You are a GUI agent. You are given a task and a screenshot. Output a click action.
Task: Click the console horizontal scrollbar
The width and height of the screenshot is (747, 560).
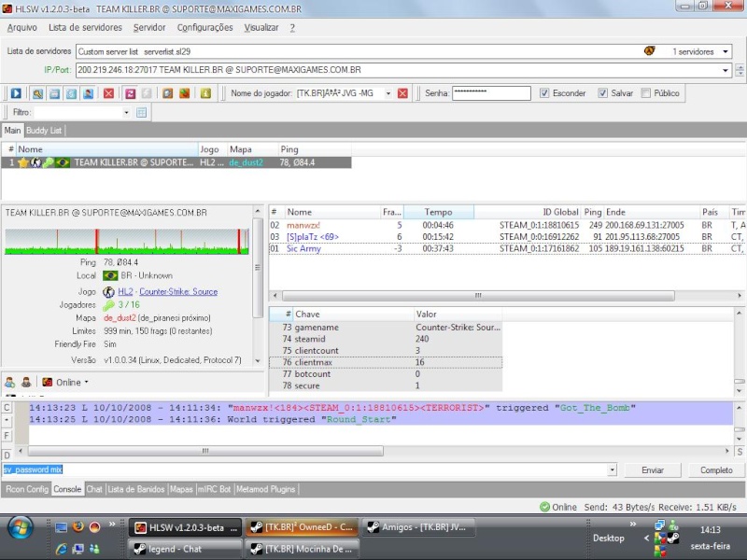coord(205,451)
